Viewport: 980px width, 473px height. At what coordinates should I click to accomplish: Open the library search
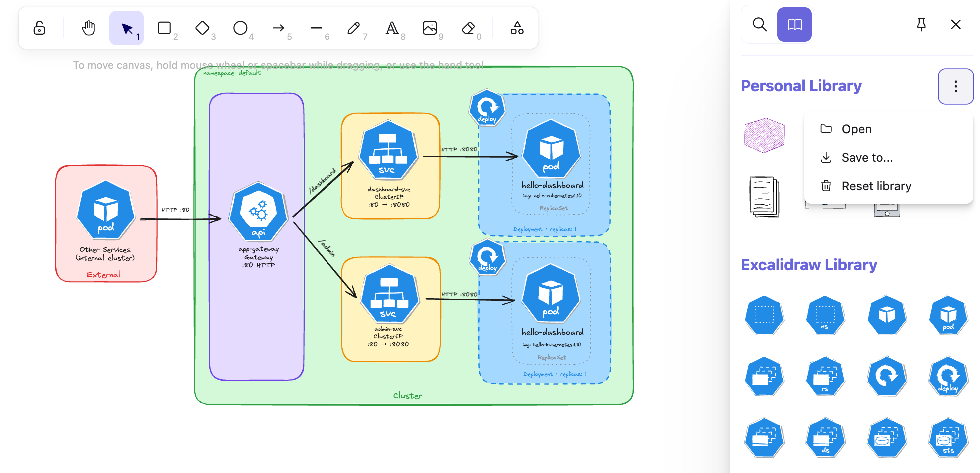point(759,24)
